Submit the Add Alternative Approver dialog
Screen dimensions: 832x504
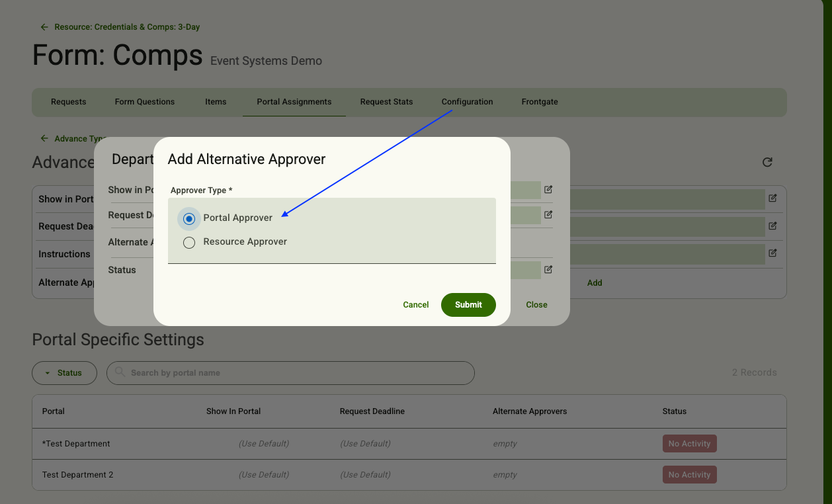click(x=468, y=305)
